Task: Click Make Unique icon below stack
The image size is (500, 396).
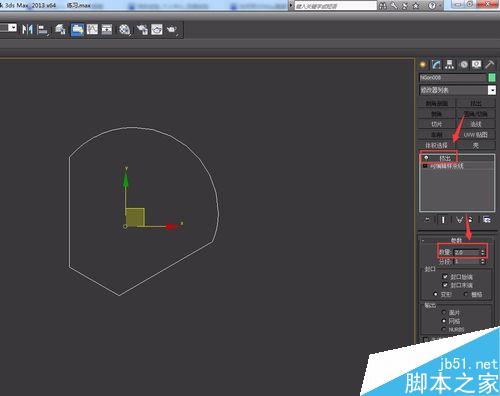Action: point(459,220)
